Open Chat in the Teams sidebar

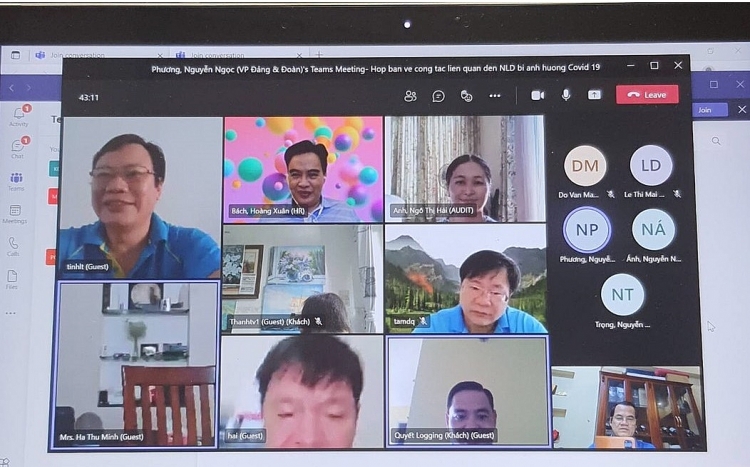(x=17, y=147)
